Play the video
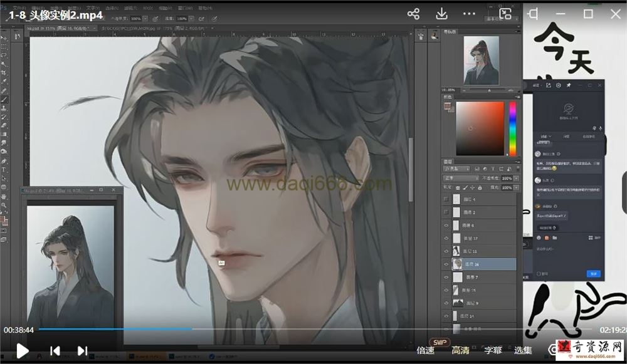The image size is (627, 364). click(x=23, y=351)
